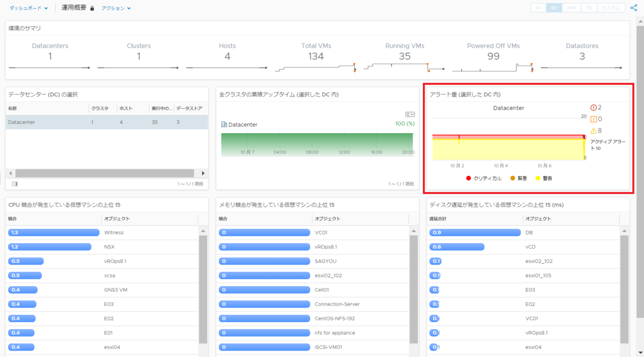644x357 pixels.
Task: Click iSCSI-VM01 in memory contention list
Action: click(330, 347)
